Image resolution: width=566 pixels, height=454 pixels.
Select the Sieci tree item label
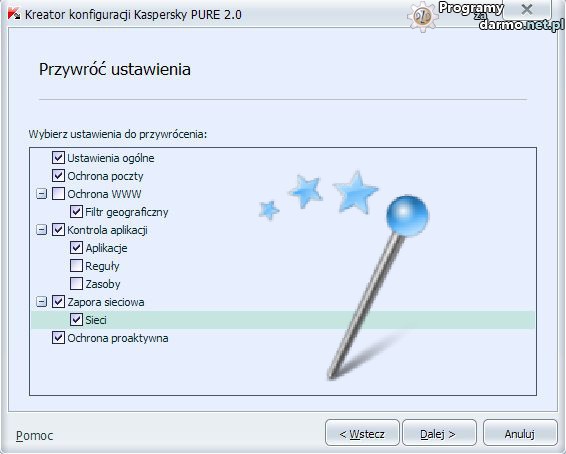(96, 320)
